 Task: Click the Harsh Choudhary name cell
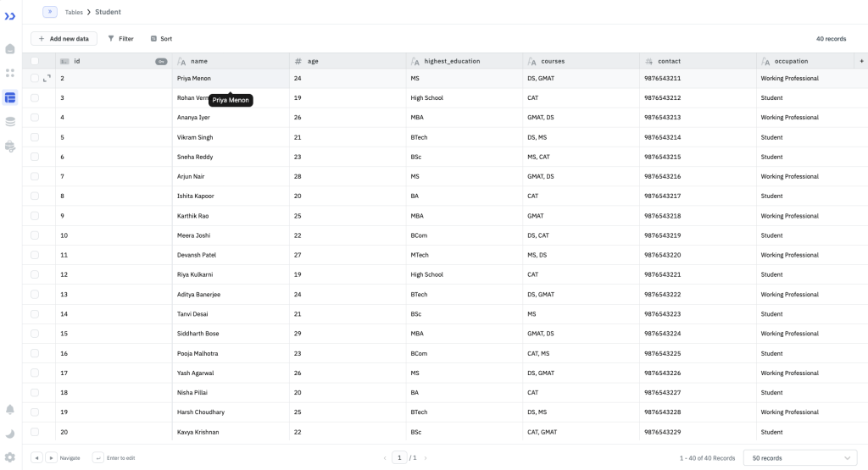click(231, 412)
